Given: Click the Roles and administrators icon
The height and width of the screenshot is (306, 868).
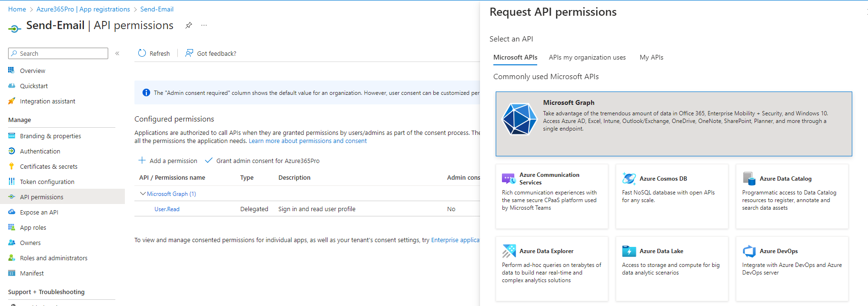Looking at the screenshot, I should pyautogui.click(x=11, y=258).
